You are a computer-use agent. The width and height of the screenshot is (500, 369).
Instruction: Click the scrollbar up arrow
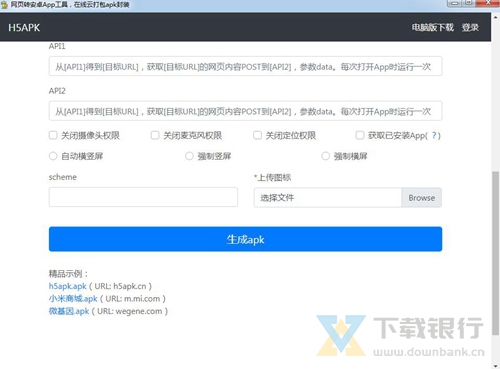[496, 17]
